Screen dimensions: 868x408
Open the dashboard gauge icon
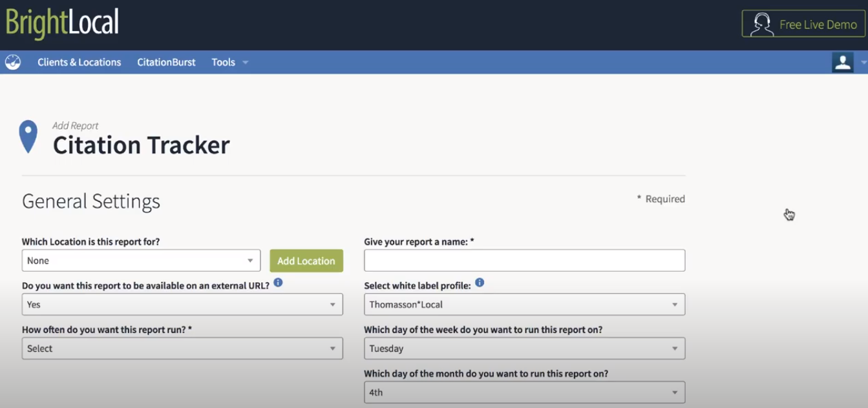point(13,62)
